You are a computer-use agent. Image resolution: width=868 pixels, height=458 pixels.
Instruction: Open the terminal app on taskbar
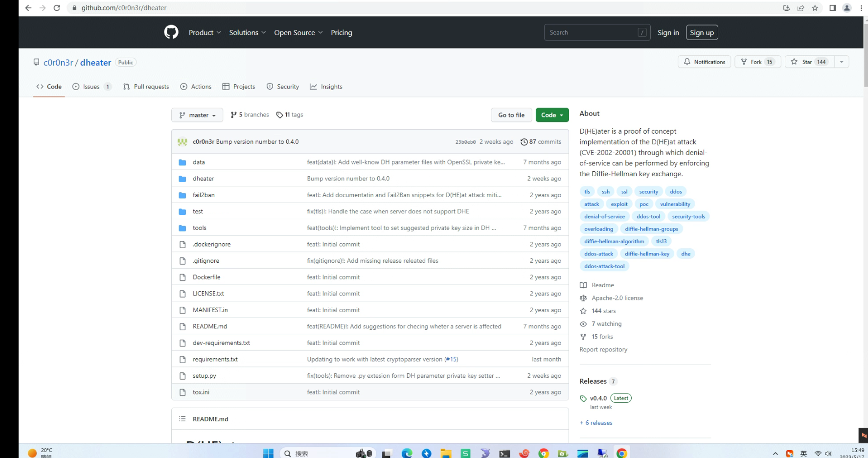pyautogui.click(x=504, y=454)
